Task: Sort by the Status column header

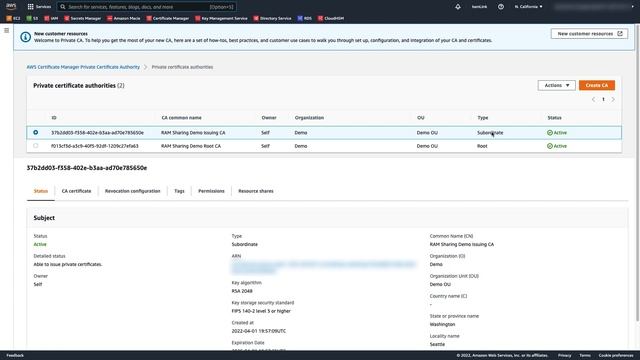Action: [x=554, y=118]
